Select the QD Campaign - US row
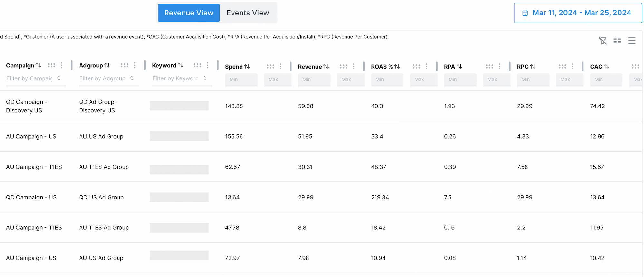644x277 pixels. pyautogui.click(x=31, y=197)
